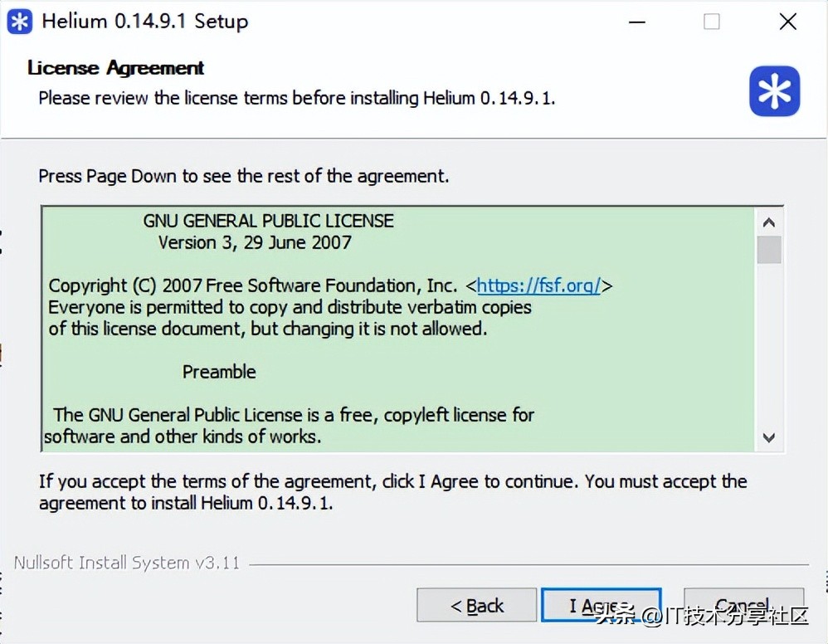Cancel the Helium installation
The height and width of the screenshot is (644, 828).
744,606
